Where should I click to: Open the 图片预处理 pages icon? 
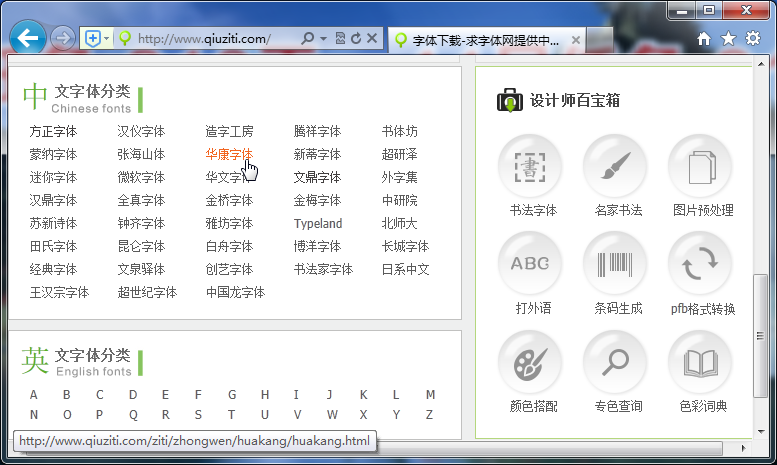point(700,167)
